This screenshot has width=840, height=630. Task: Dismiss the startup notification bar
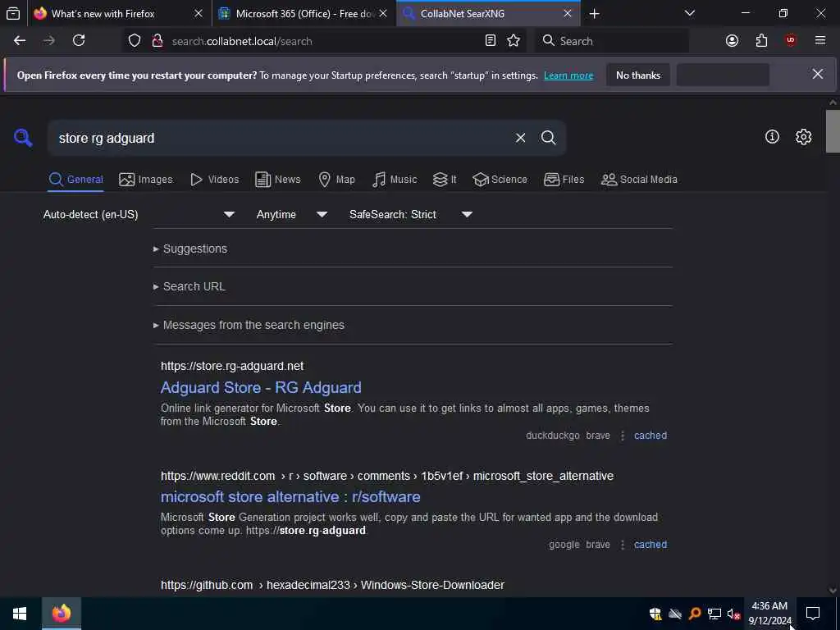point(818,74)
